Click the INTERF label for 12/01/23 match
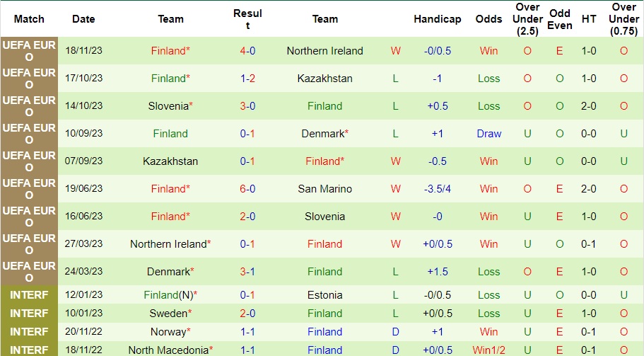 click(x=29, y=294)
